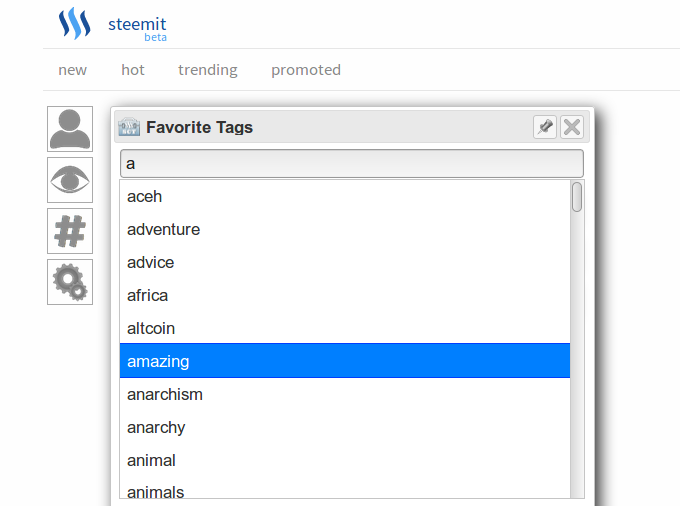Go to the new posts tab
Image resolution: width=680 pixels, height=506 pixels.
coord(72,70)
